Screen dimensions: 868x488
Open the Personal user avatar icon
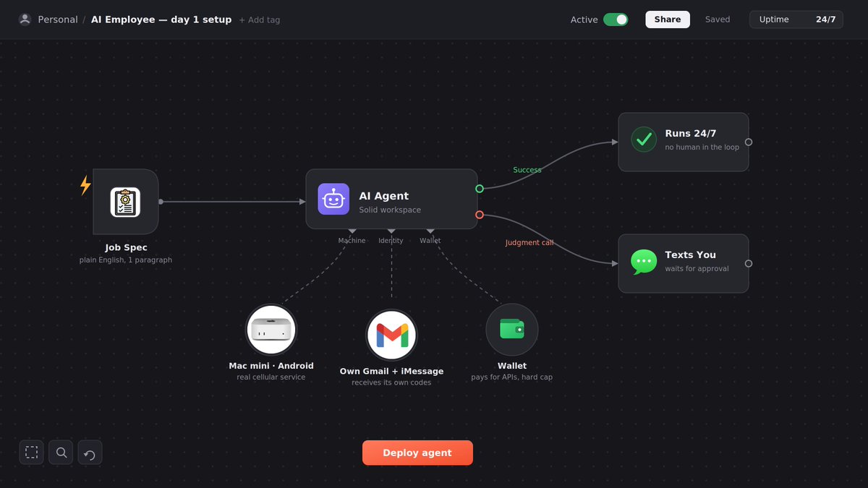tap(25, 20)
